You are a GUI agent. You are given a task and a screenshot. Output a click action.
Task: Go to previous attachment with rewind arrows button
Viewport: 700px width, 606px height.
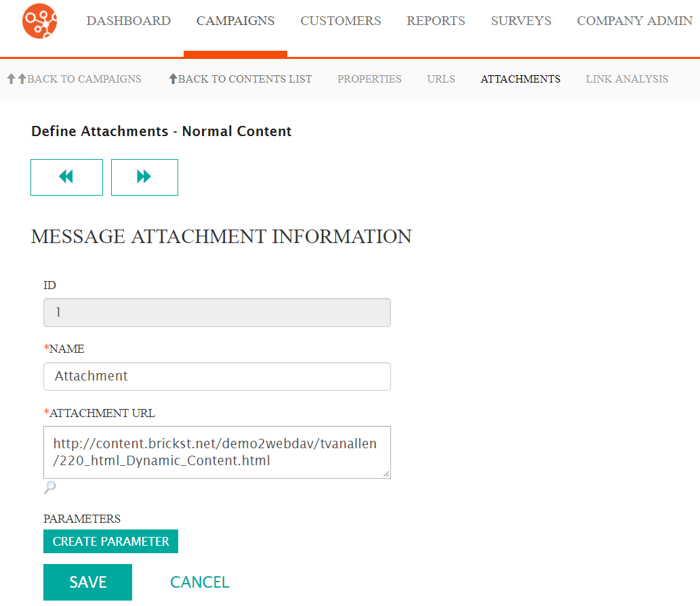tap(66, 177)
